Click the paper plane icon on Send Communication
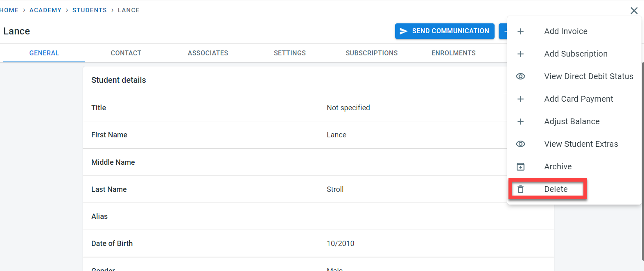The width and height of the screenshot is (644, 271). tap(404, 31)
